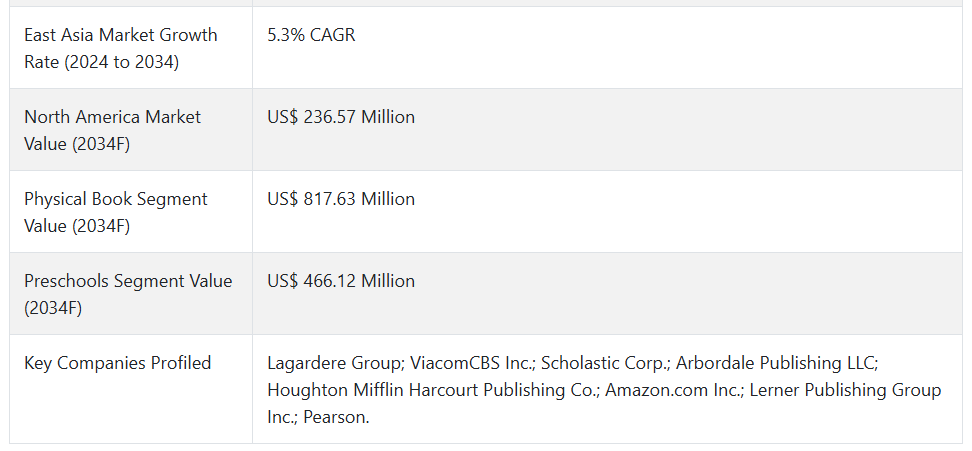Click the Preschools Segment Value label

[128, 294]
